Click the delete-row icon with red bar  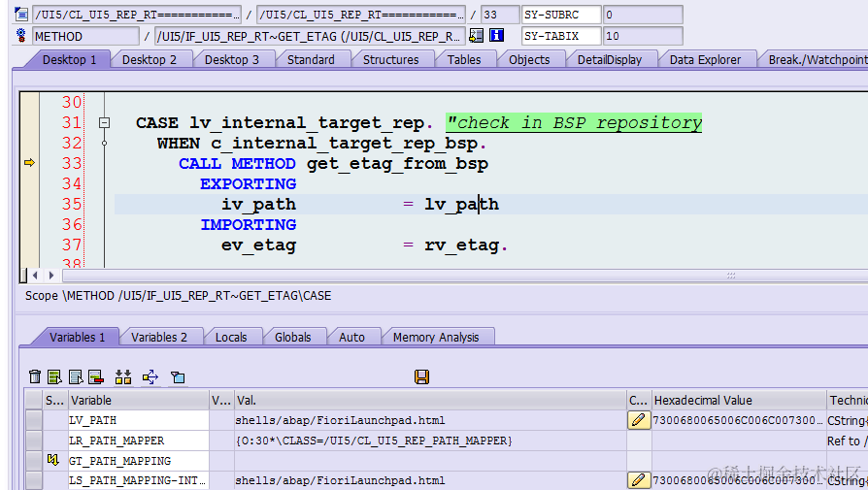click(x=96, y=377)
